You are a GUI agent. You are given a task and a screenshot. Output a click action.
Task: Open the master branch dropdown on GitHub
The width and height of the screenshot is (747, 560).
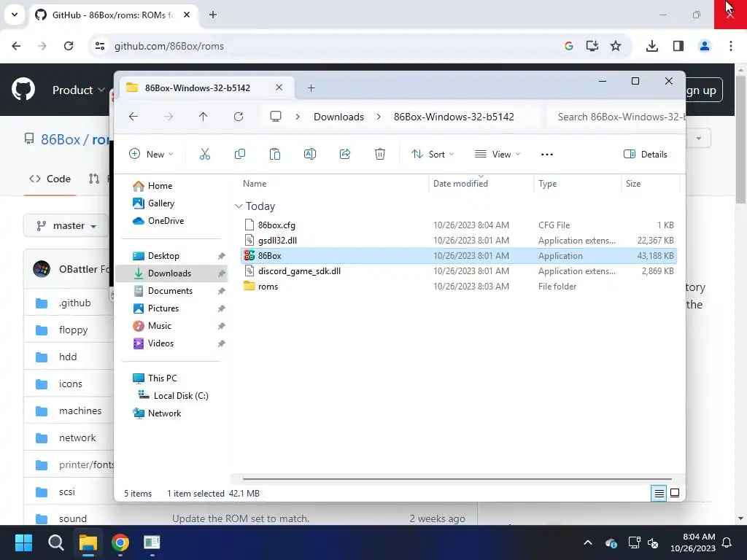click(x=66, y=226)
